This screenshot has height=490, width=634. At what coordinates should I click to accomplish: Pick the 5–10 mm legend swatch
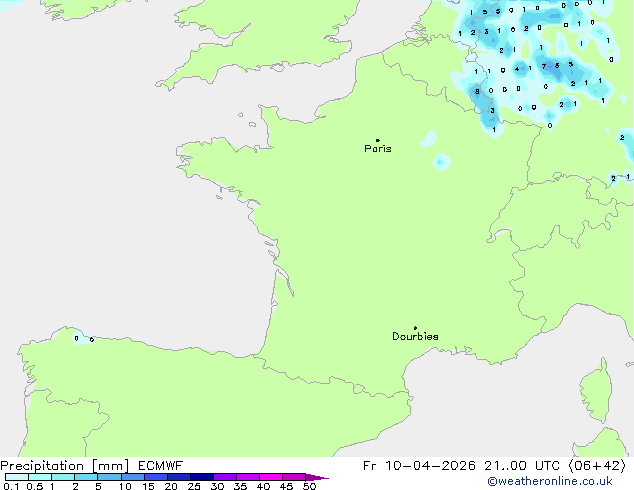tap(109, 477)
